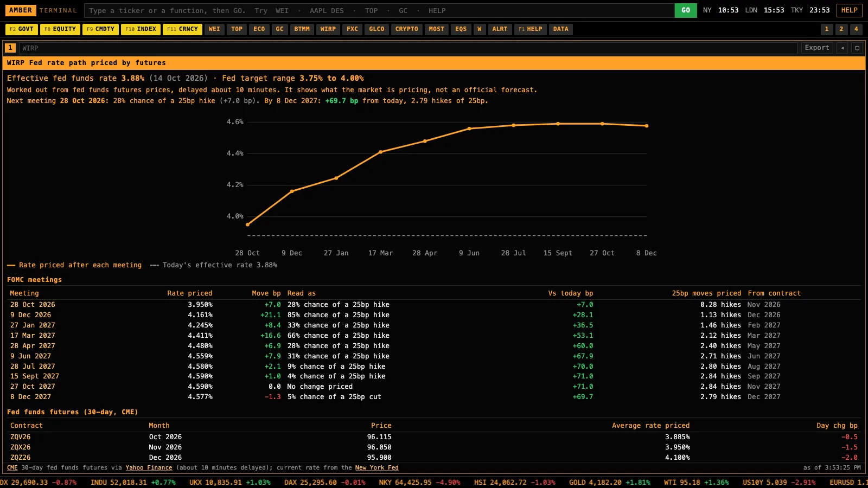This screenshot has width=868, height=488.
Task: Open the WIRP shortcut in toolbar
Action: point(328,29)
